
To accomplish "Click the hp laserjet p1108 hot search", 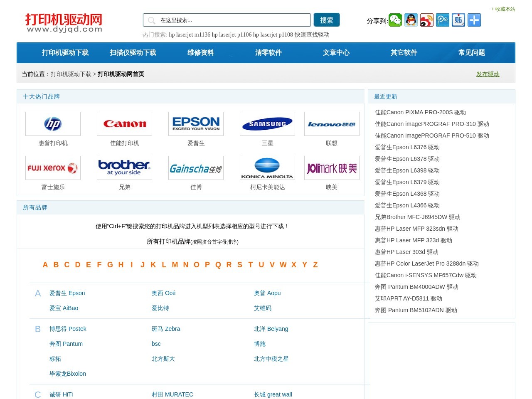I will coord(273,34).
